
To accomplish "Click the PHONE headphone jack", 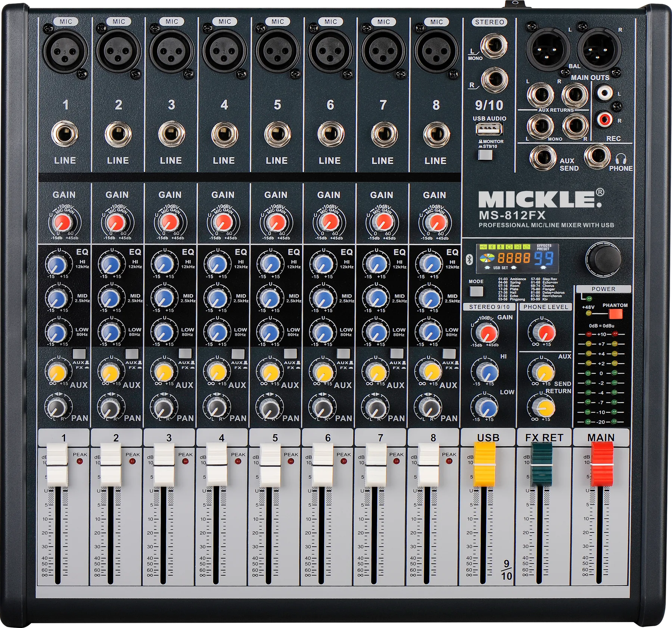I will pyautogui.click(x=597, y=156).
